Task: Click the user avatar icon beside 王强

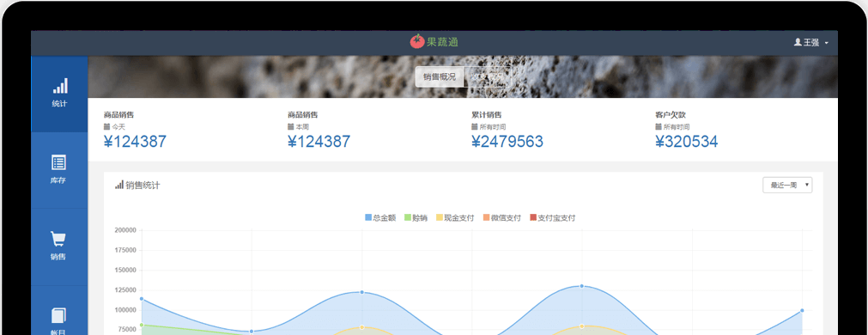Action: pyautogui.click(x=798, y=42)
